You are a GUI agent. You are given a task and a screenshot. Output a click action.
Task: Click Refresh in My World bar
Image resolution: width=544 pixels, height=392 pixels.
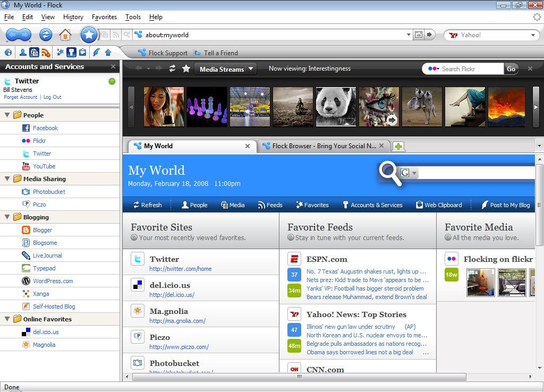[x=148, y=205]
